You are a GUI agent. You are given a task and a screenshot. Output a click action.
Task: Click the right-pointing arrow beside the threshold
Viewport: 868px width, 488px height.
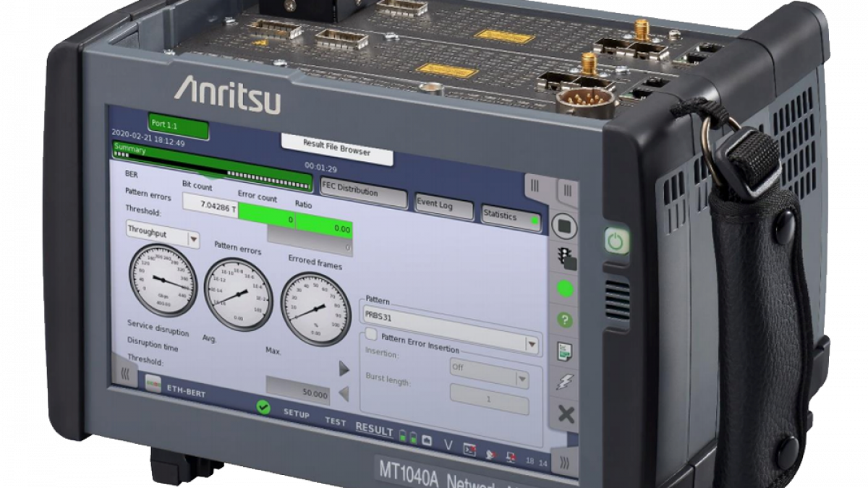(x=344, y=369)
